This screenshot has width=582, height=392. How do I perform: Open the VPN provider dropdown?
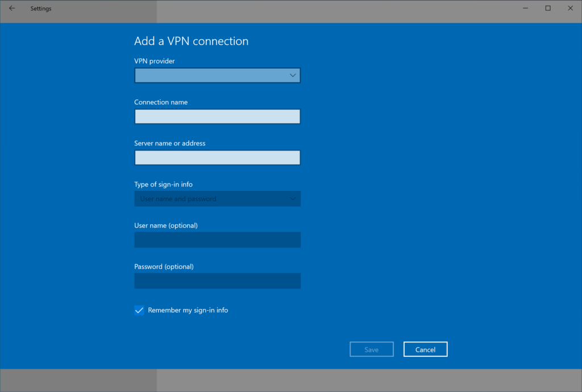[x=217, y=75]
